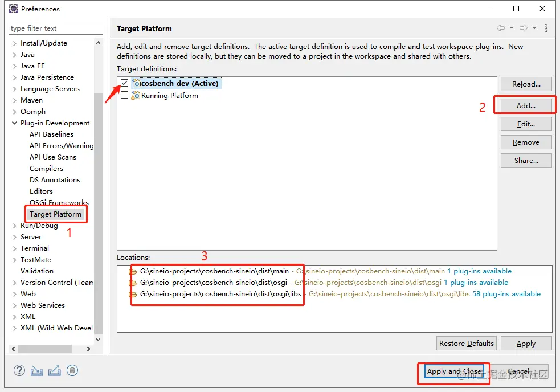Open the Compilers preference page
560x392 pixels.
pyautogui.click(x=46, y=169)
